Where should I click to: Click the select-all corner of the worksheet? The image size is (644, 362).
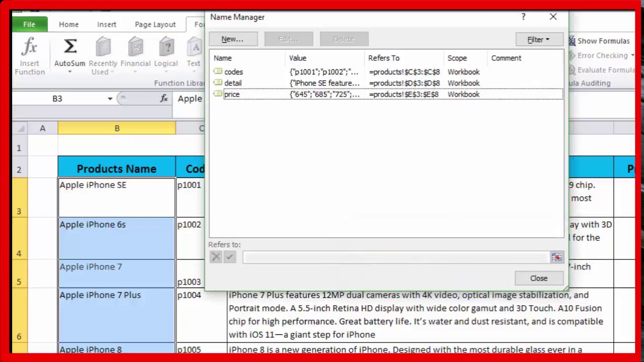[20, 129]
